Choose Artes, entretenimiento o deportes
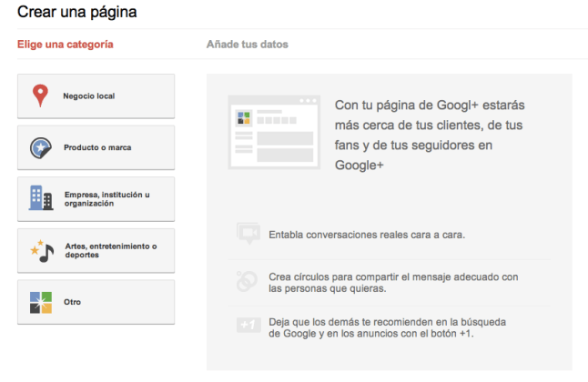 [x=96, y=250]
